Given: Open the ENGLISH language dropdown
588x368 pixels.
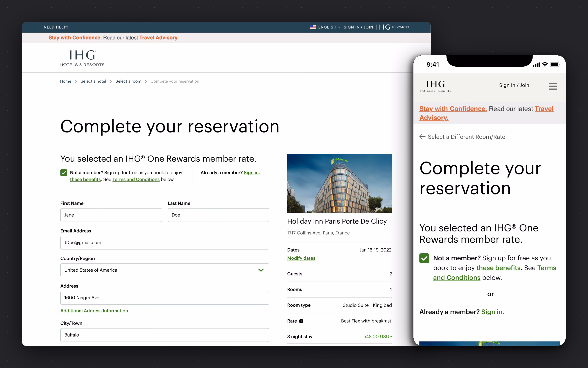Looking at the screenshot, I should point(329,27).
